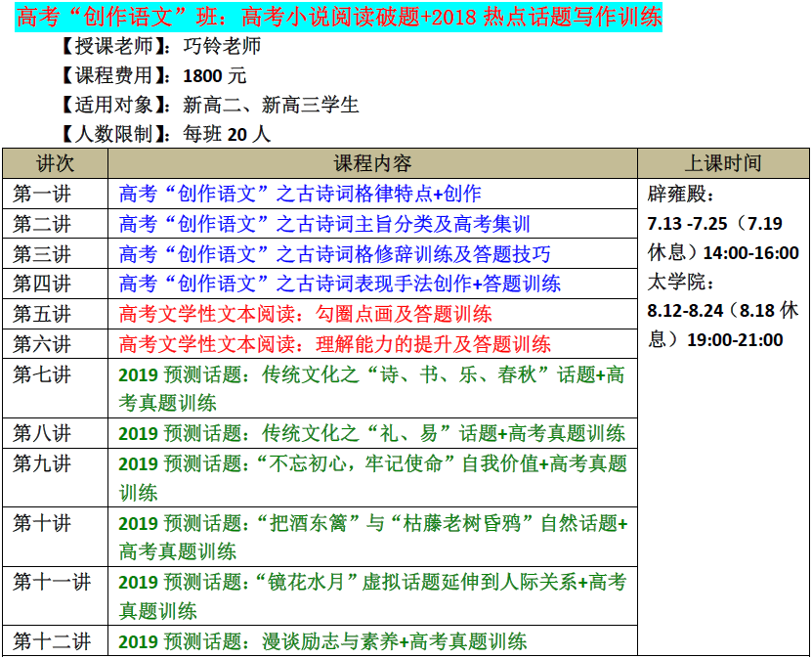Select the 第十讲 row label cell
Image resolution: width=812 pixels, height=658 pixels.
(43, 524)
